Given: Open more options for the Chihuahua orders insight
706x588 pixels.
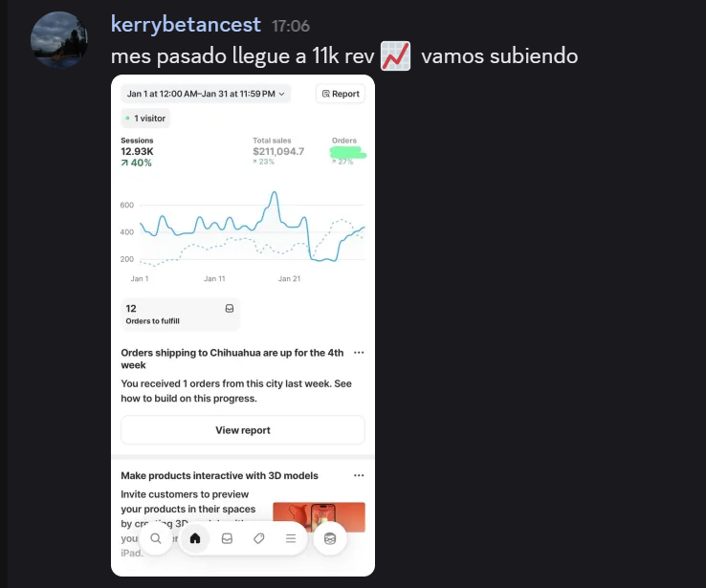Looking at the screenshot, I should (x=359, y=353).
